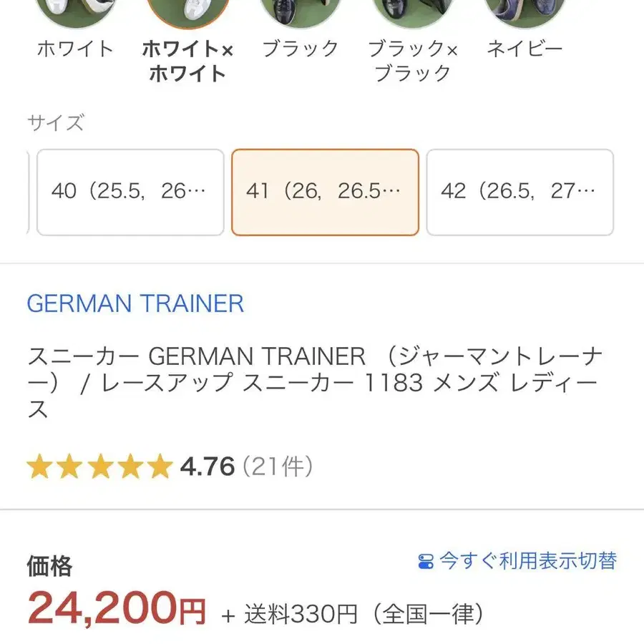This screenshot has width=644, height=644.
Task: Click the ネイビー color label text
Action: click(x=525, y=49)
